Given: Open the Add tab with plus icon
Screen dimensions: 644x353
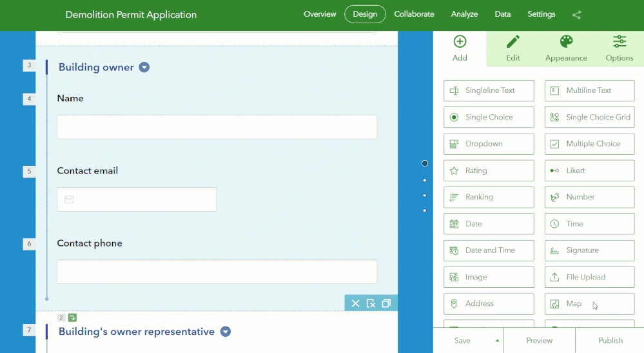Looking at the screenshot, I should click(x=460, y=48).
